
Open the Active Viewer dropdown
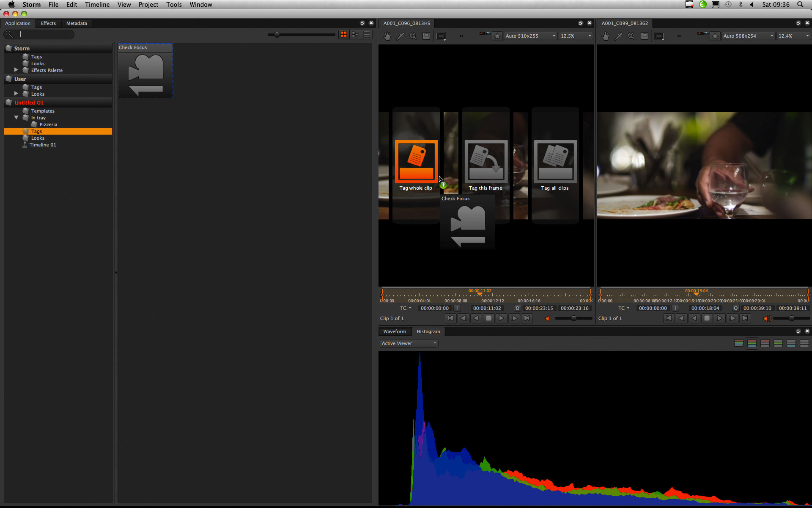point(409,343)
